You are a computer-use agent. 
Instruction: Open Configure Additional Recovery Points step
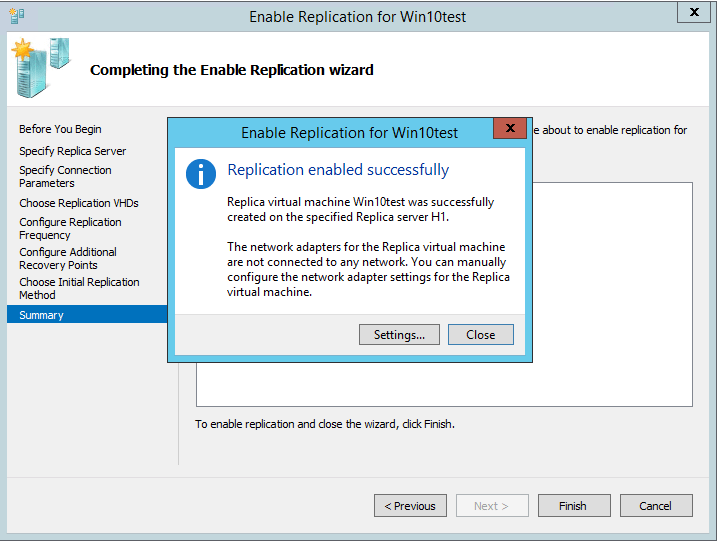(x=68, y=259)
